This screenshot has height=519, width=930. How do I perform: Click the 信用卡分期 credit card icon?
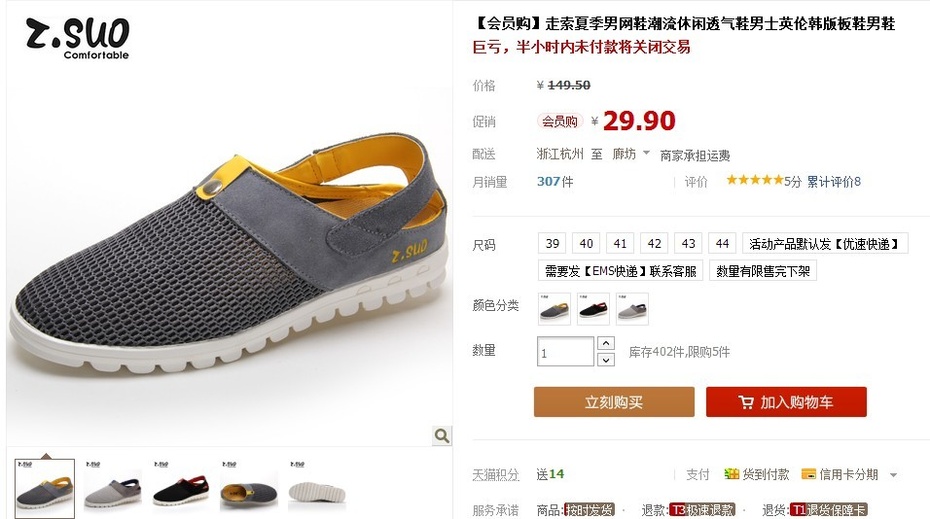pyautogui.click(x=808, y=474)
